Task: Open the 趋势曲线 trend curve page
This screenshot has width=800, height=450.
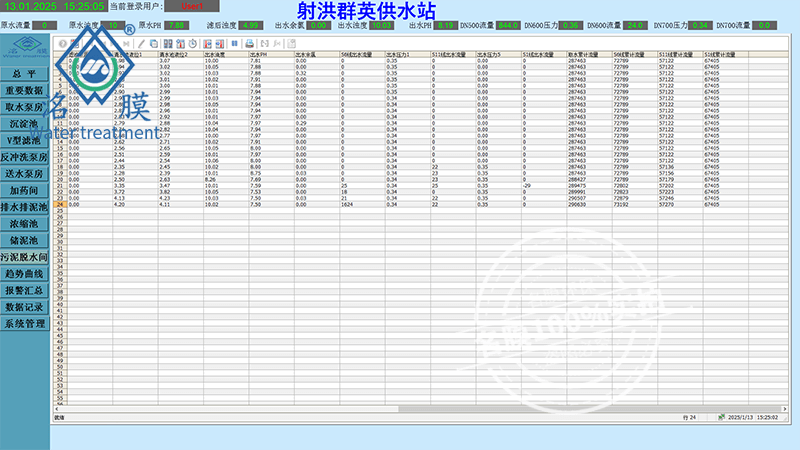Action: pos(25,274)
